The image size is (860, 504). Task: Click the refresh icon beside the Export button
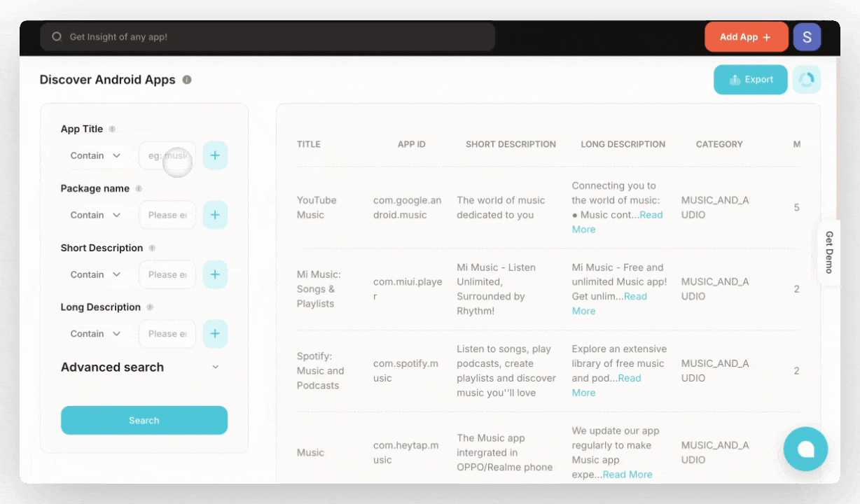pyautogui.click(x=806, y=80)
